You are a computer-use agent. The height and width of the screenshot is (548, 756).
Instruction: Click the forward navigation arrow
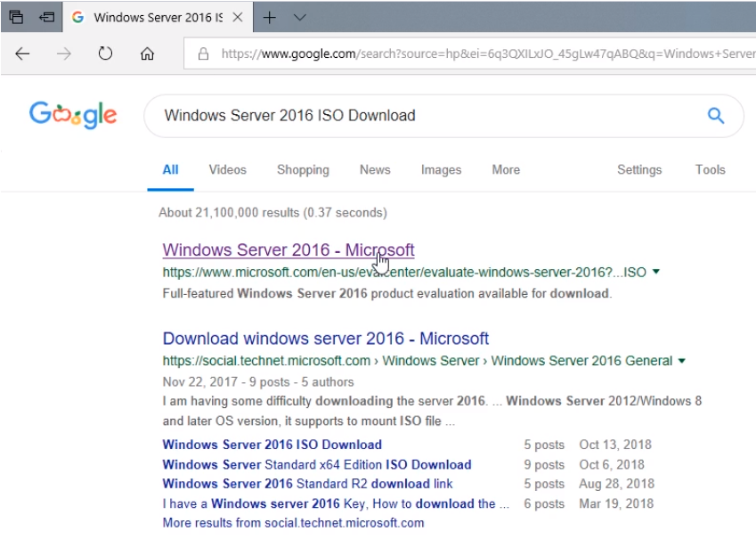(x=63, y=53)
